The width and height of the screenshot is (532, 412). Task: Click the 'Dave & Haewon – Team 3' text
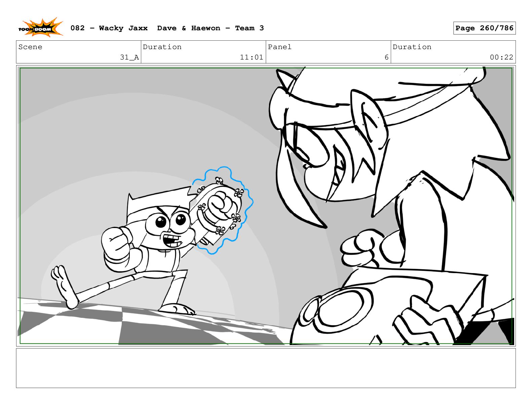click(x=211, y=28)
